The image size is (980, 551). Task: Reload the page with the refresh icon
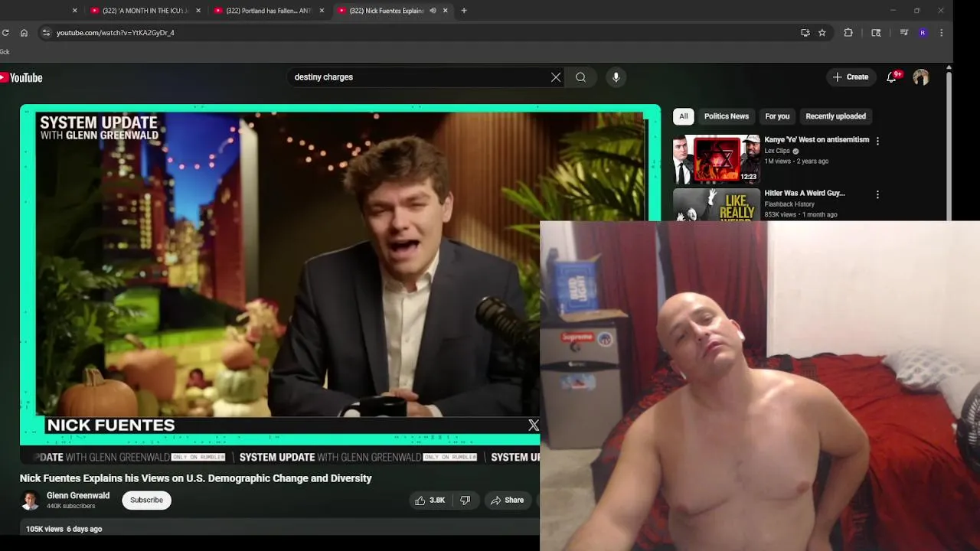5,33
